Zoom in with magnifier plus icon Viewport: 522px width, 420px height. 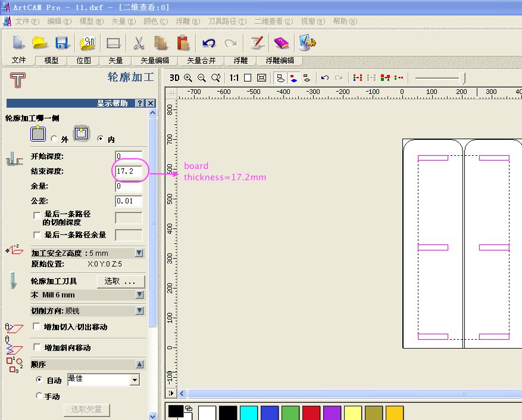[188, 78]
